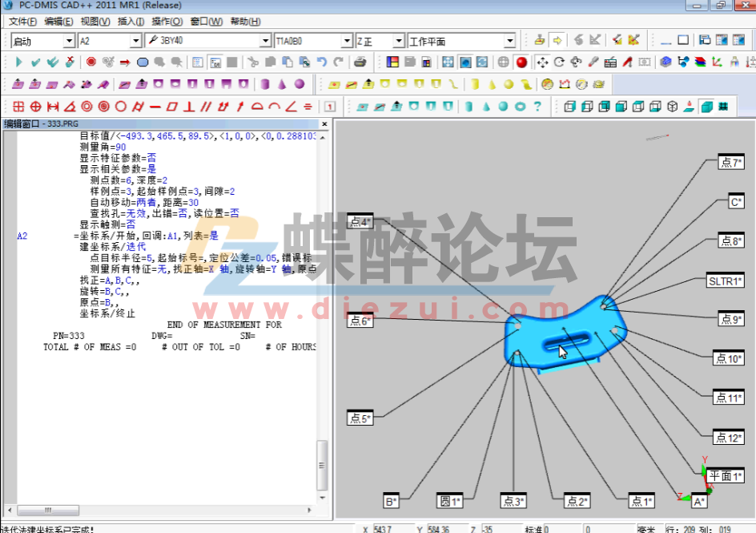The width and height of the screenshot is (756, 533).
Task: Open the probe file dropdown showing 3BY40
Action: coord(264,39)
